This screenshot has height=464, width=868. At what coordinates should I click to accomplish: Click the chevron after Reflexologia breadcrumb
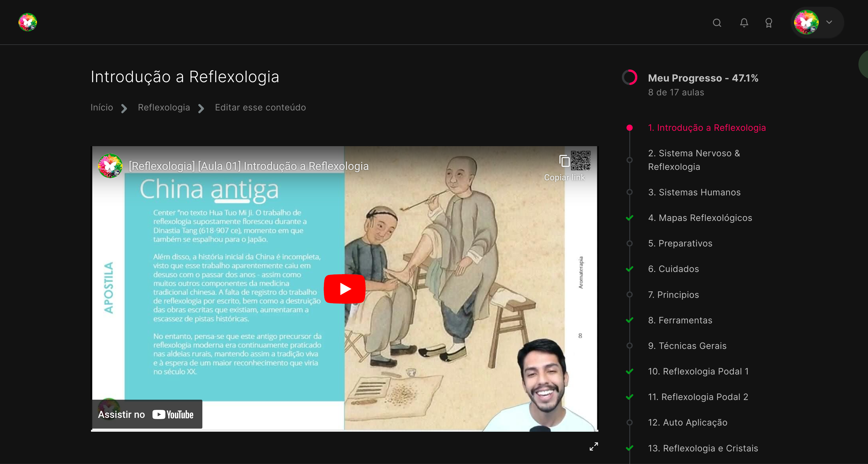tap(201, 108)
